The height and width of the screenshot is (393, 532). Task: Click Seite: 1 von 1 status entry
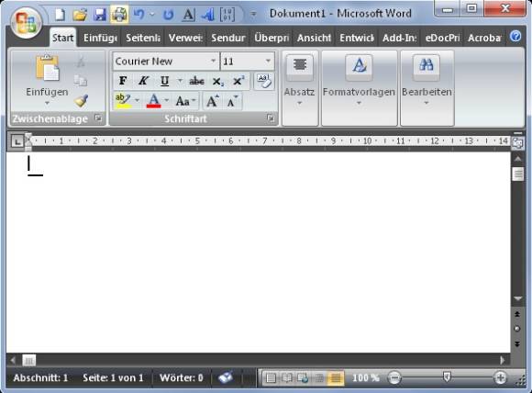click(x=113, y=377)
